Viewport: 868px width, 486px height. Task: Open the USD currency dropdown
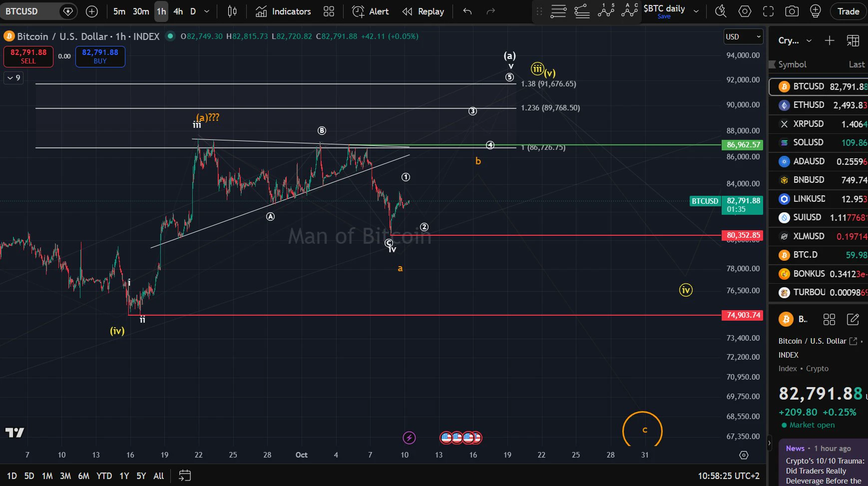(x=744, y=36)
